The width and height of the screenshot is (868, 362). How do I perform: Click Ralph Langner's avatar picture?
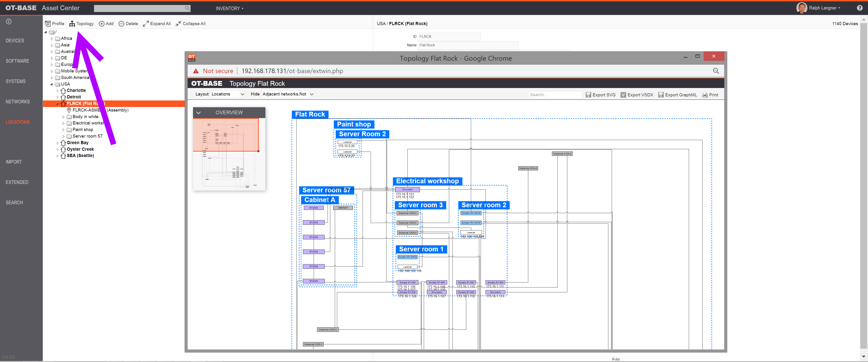point(802,8)
